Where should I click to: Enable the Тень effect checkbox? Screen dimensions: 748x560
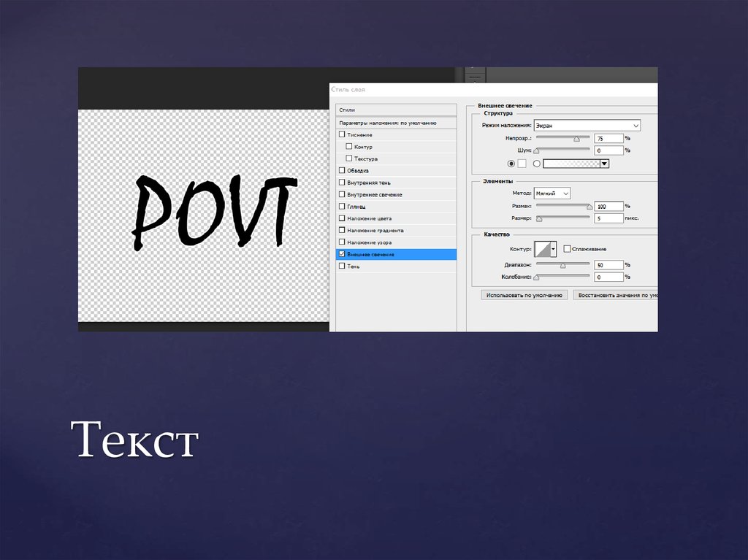coord(342,266)
